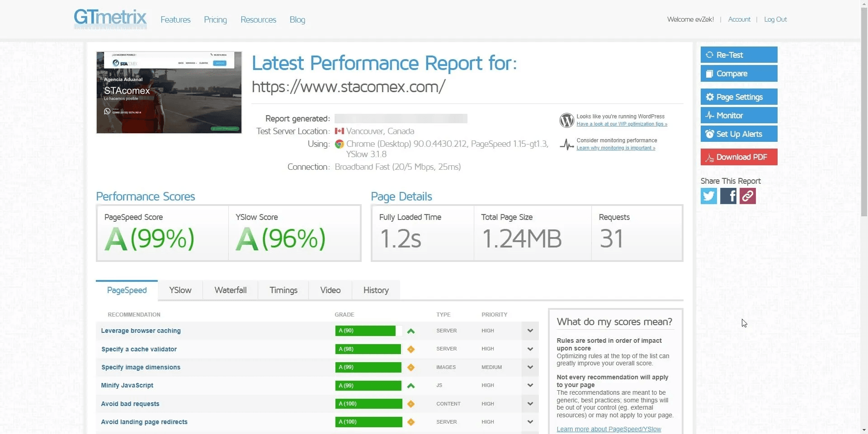Screen dimensions: 868x434
Task: Expand the Avoid bad requests recommendation
Action: [x=529, y=403]
